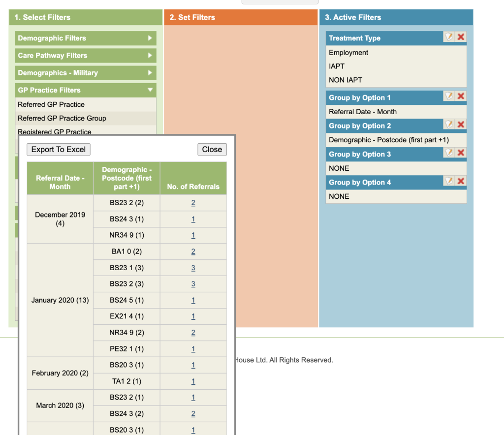
Task: Delete Group by Option 2
Action: [x=461, y=125]
